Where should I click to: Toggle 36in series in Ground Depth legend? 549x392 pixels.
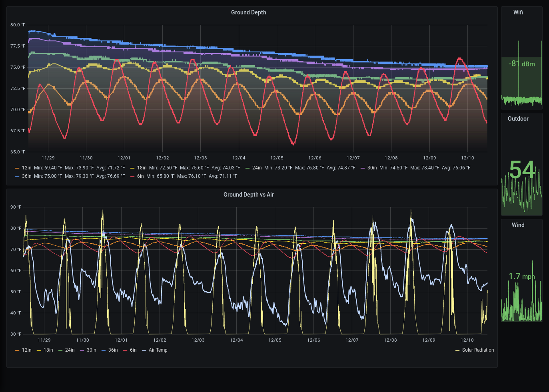pyautogui.click(x=26, y=176)
